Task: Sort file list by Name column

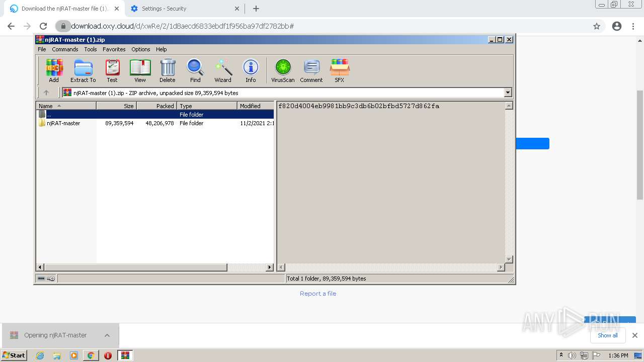Action: (66, 106)
